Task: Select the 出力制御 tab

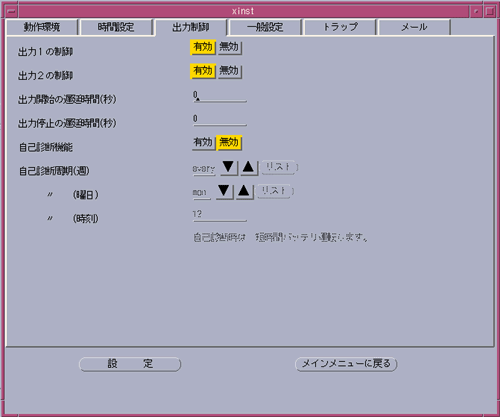Action: click(191, 27)
